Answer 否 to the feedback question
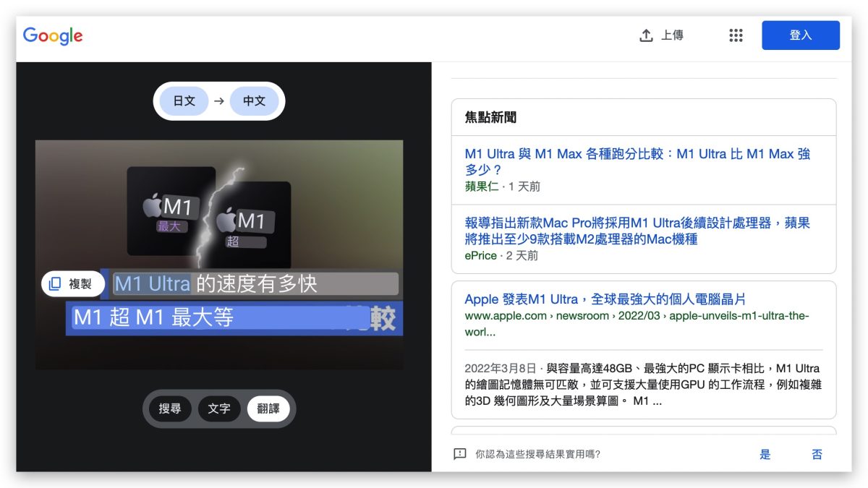868x488 pixels. (x=817, y=454)
